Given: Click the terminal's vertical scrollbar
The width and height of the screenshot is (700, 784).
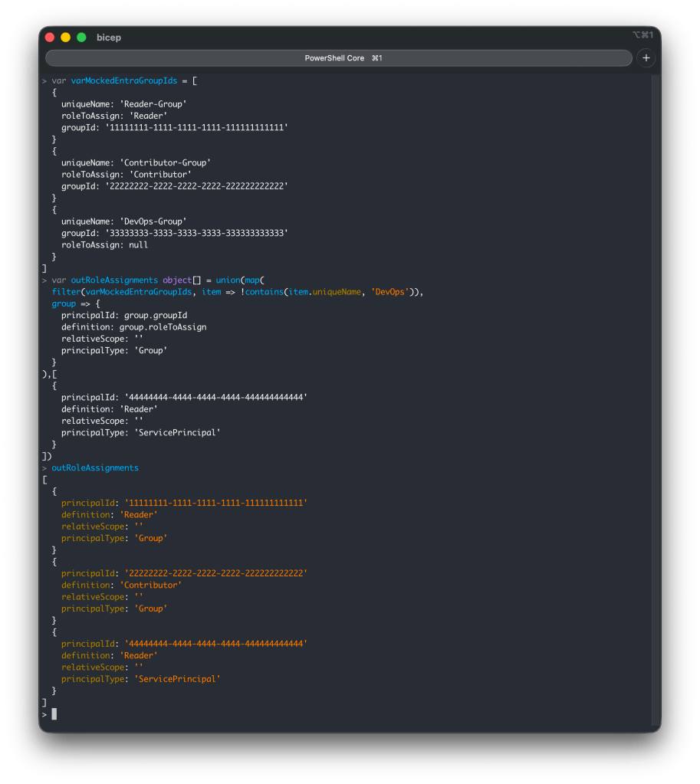Looking at the screenshot, I should click(654, 399).
